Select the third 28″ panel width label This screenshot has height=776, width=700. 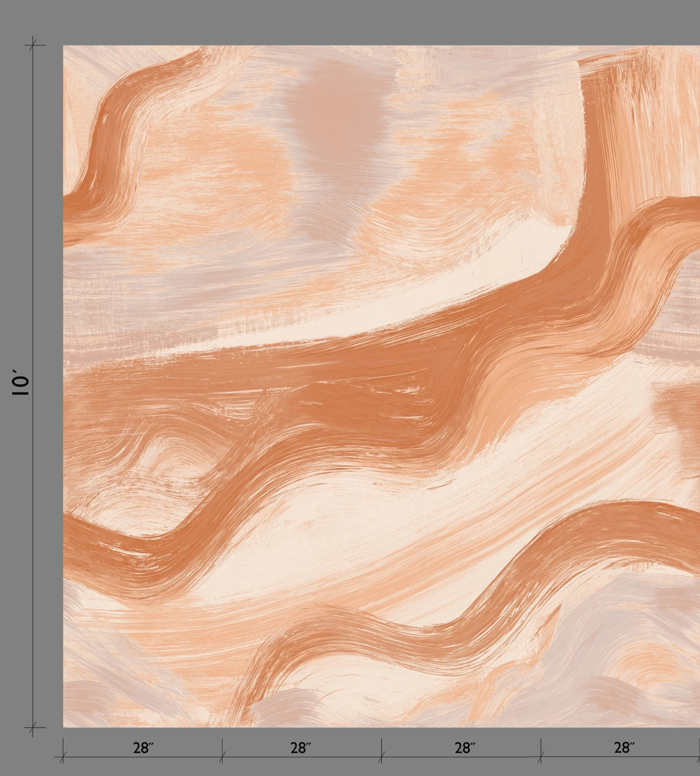pyautogui.click(x=465, y=748)
